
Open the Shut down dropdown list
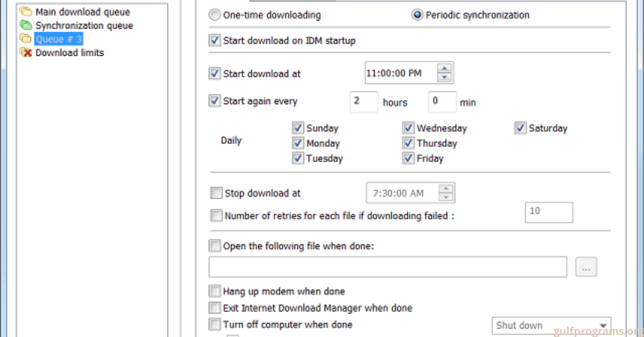603,326
